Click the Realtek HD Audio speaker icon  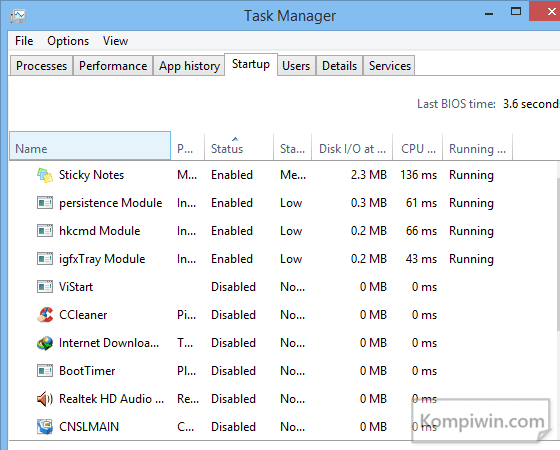[45, 399]
